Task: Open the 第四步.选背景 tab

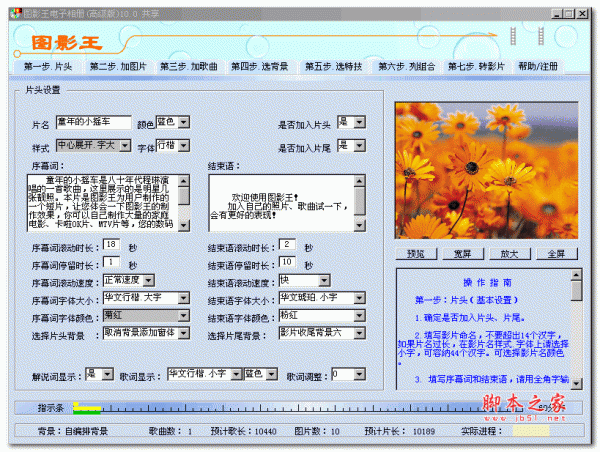Action: 259,67
